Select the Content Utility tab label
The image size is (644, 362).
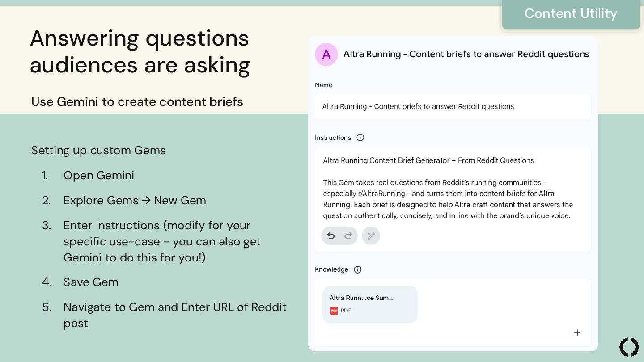point(571,14)
